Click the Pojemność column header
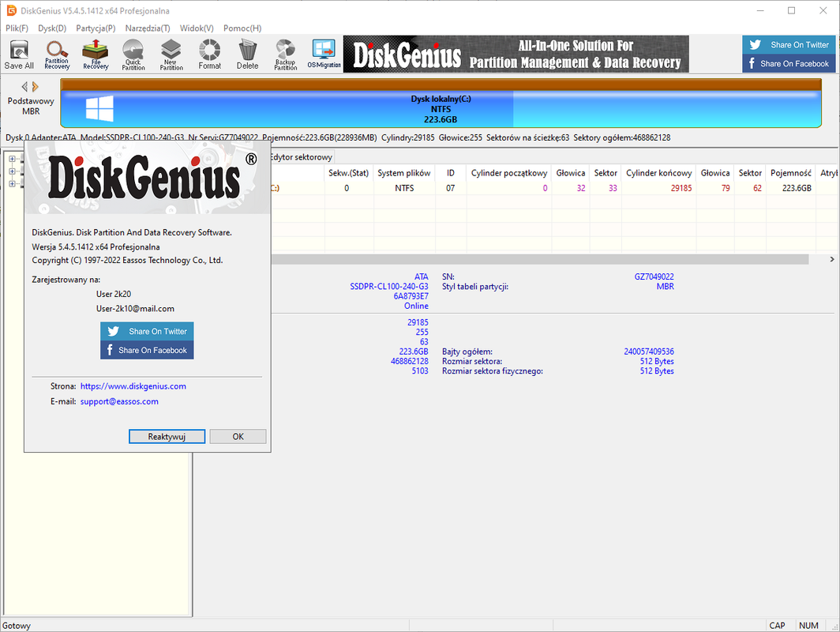Screen dimensions: 840x632 [x=791, y=173]
